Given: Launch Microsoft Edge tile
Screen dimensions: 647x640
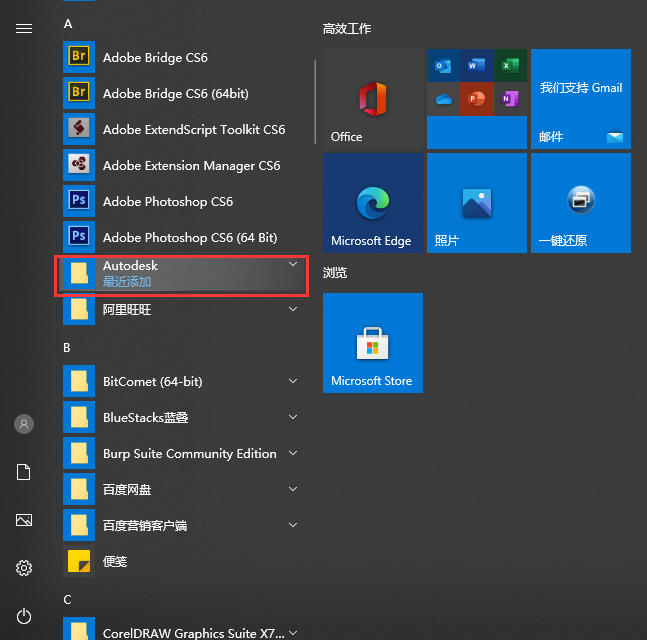Looking at the screenshot, I should tap(373, 203).
